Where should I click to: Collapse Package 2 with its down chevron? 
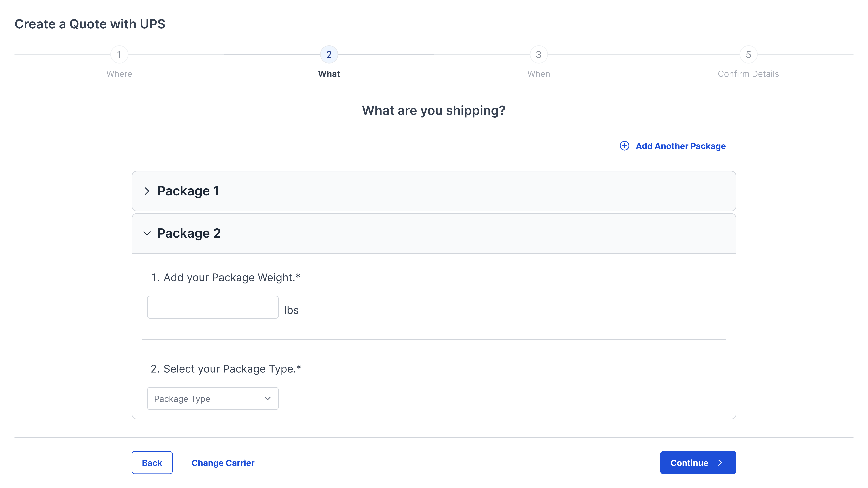click(147, 233)
